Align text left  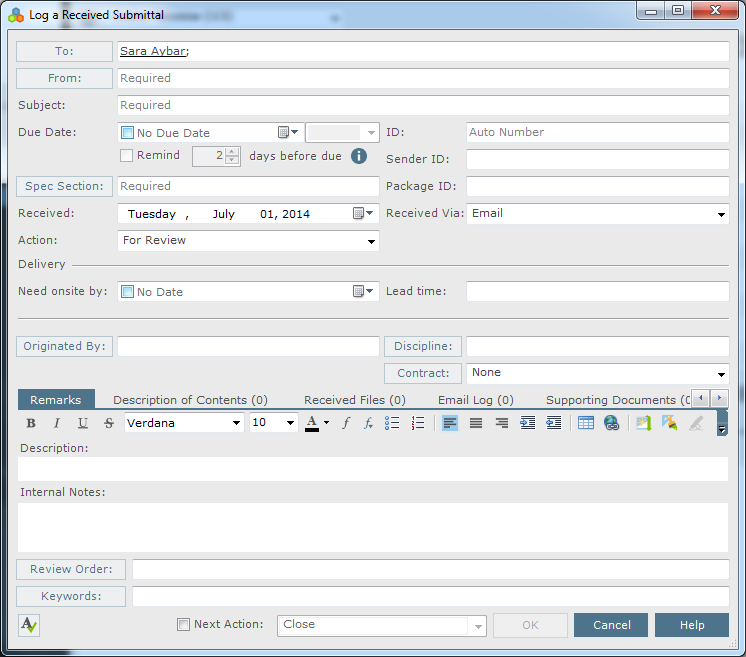pos(450,423)
